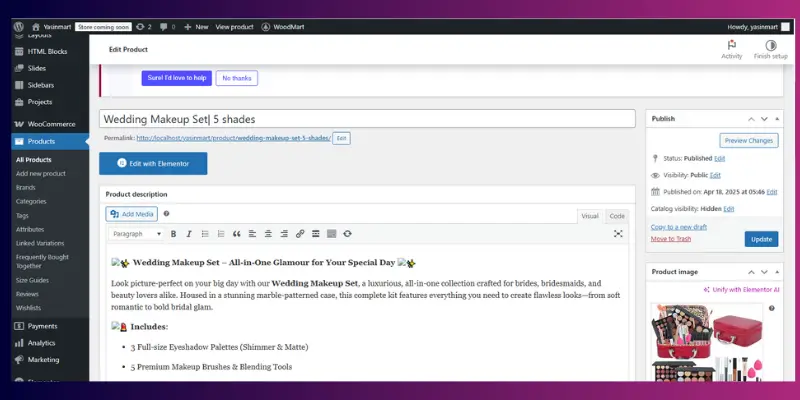Switch editor to the Code tab

617,216
